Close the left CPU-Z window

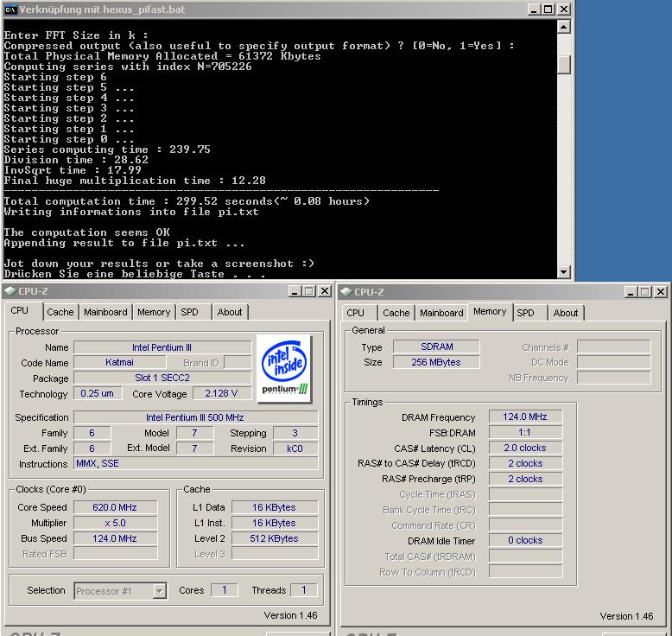(326, 291)
